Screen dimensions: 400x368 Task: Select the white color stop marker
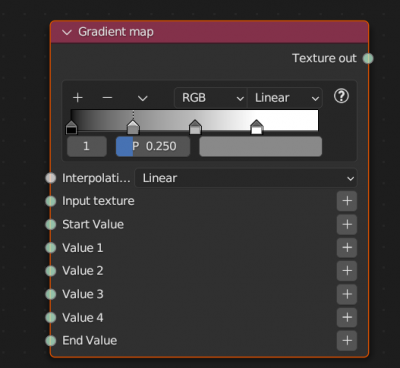coord(257,128)
